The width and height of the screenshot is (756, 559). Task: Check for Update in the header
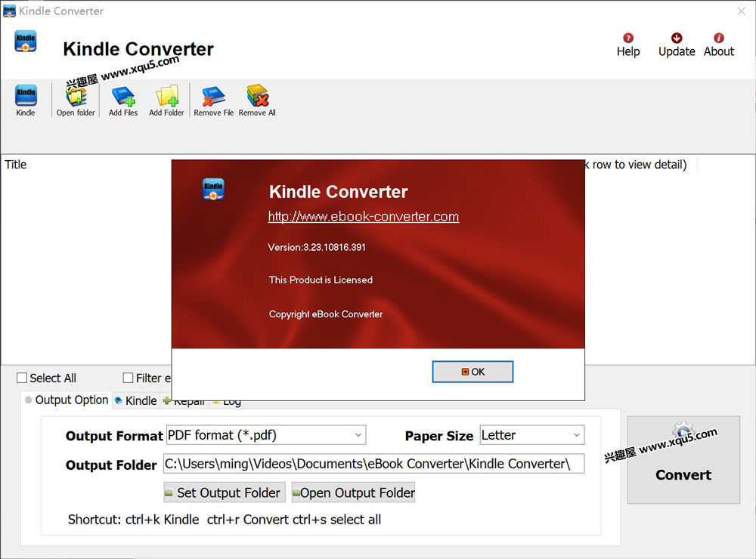677,45
